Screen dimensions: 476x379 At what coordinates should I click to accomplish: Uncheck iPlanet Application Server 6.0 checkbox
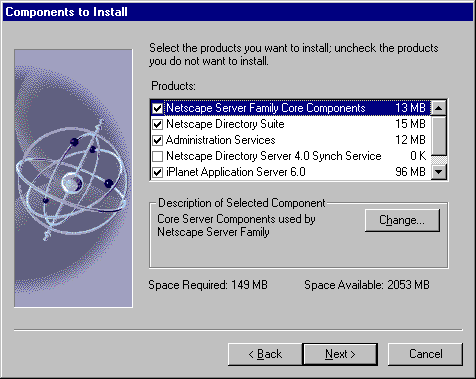pyautogui.click(x=157, y=172)
